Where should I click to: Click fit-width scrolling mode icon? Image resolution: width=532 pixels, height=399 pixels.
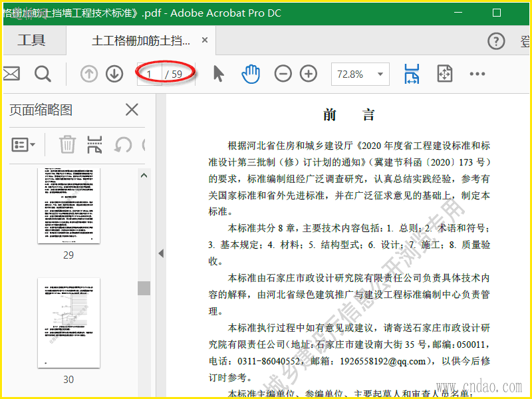click(412, 74)
